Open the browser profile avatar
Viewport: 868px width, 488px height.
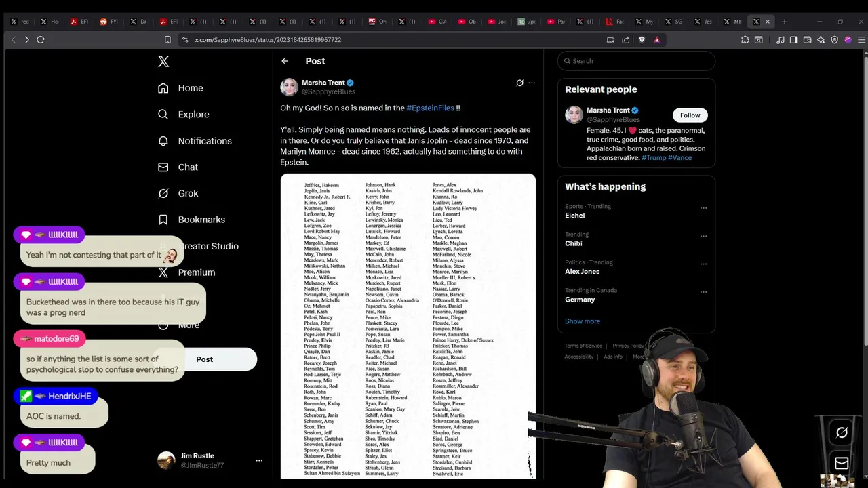[848, 40]
